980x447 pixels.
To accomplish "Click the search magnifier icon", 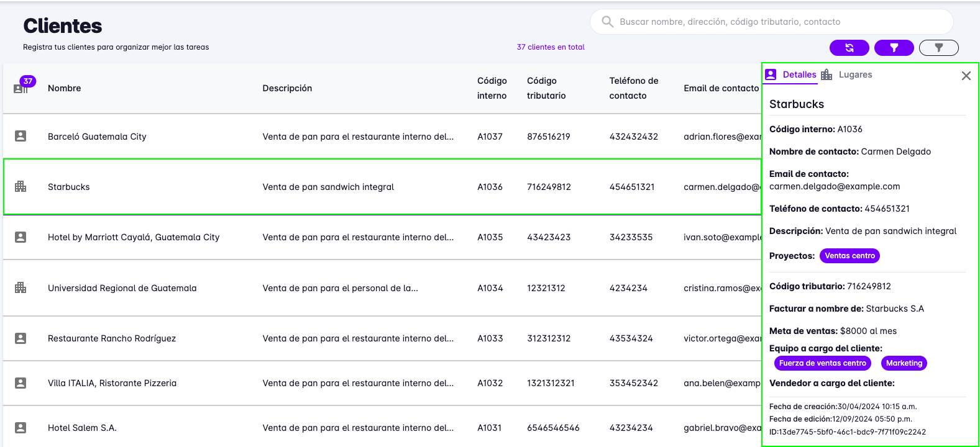I will click(607, 22).
